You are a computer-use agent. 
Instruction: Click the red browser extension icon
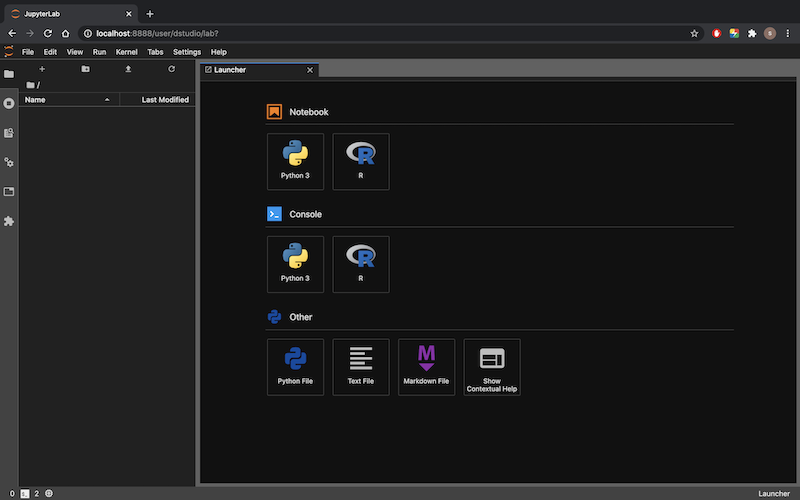[x=716, y=33]
